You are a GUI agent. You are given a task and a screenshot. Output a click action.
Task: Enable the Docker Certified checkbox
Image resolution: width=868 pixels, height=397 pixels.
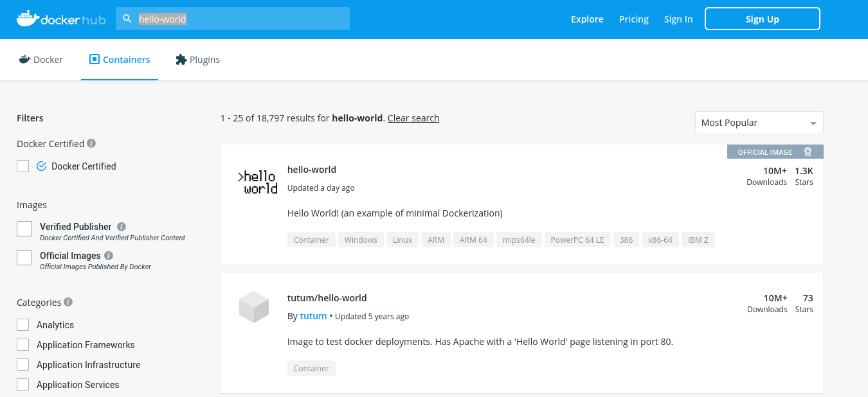click(23, 166)
